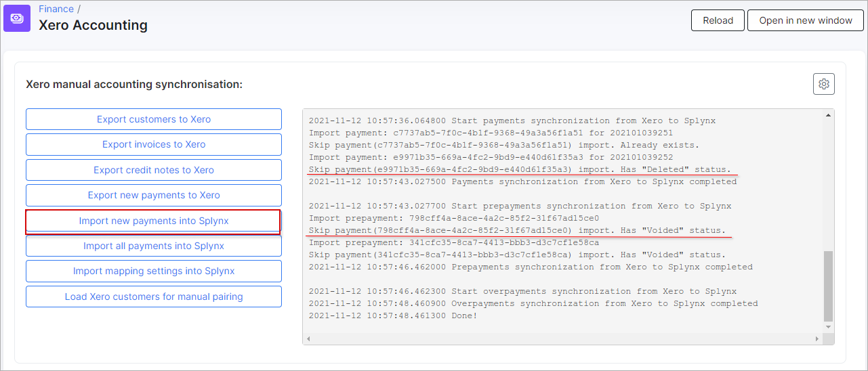Click the log's scroll up arrow
The height and width of the screenshot is (371, 868).
pos(828,116)
